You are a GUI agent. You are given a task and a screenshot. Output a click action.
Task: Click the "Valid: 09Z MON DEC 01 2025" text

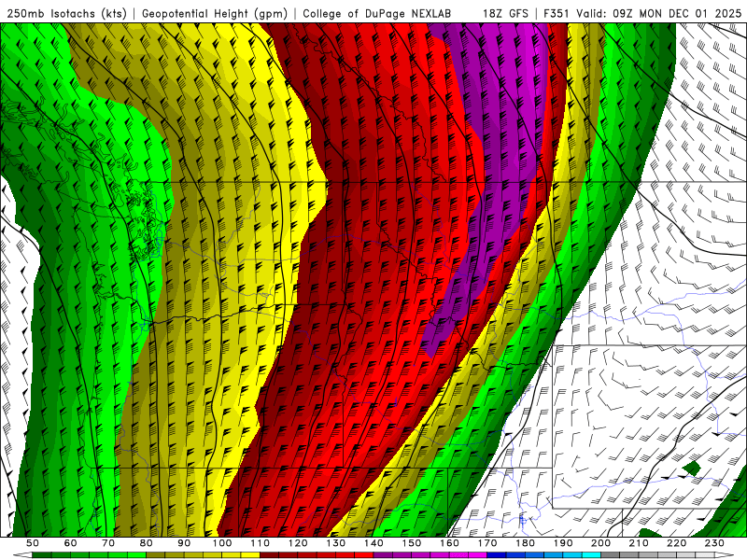pos(659,14)
